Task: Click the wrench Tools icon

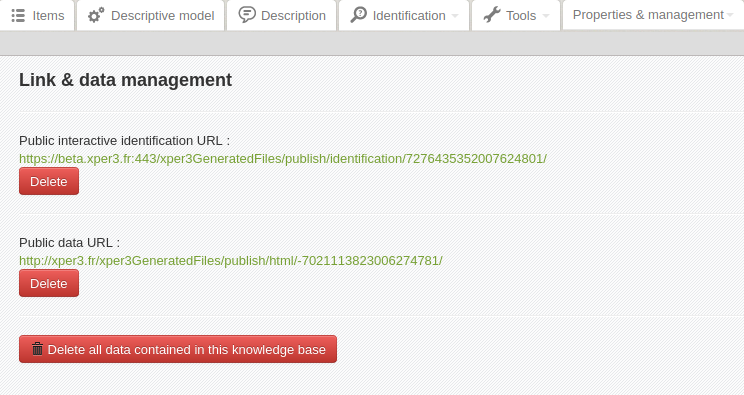Action: (x=492, y=15)
